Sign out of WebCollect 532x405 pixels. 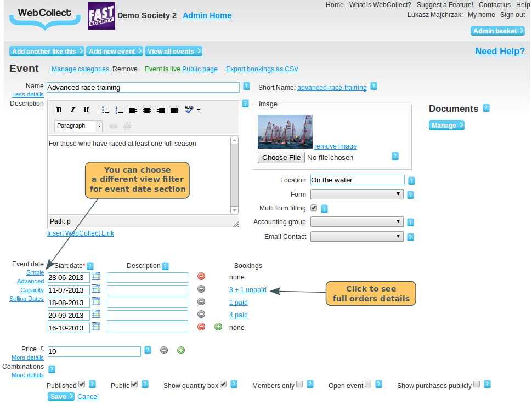tap(512, 14)
